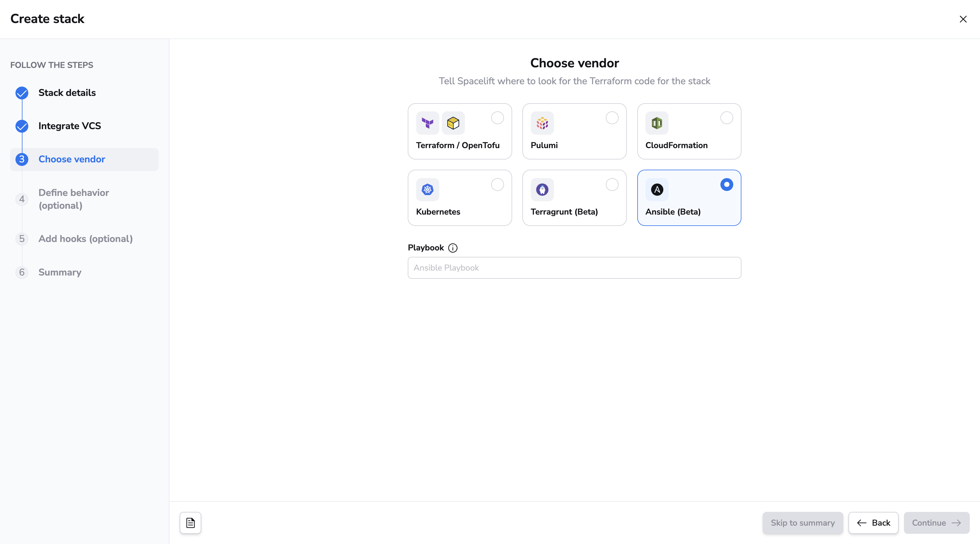Open the documentation icon button at bottom
The width and height of the screenshot is (980, 544).
[x=190, y=523]
